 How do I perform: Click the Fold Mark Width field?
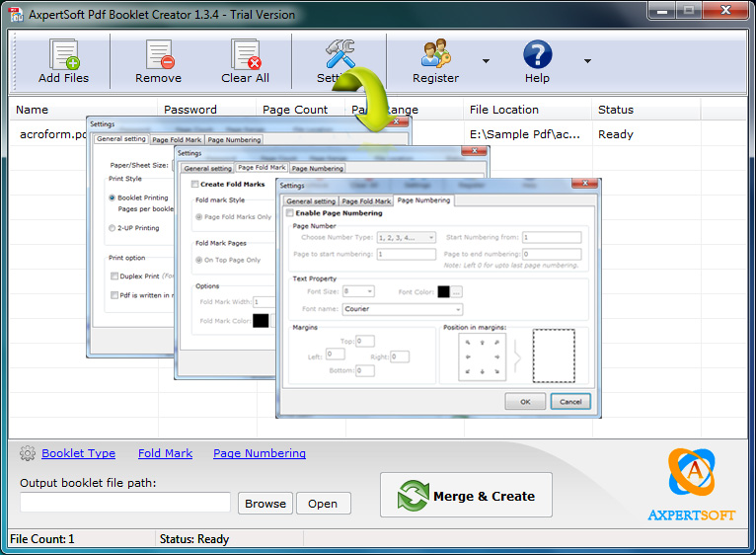[x=264, y=301]
